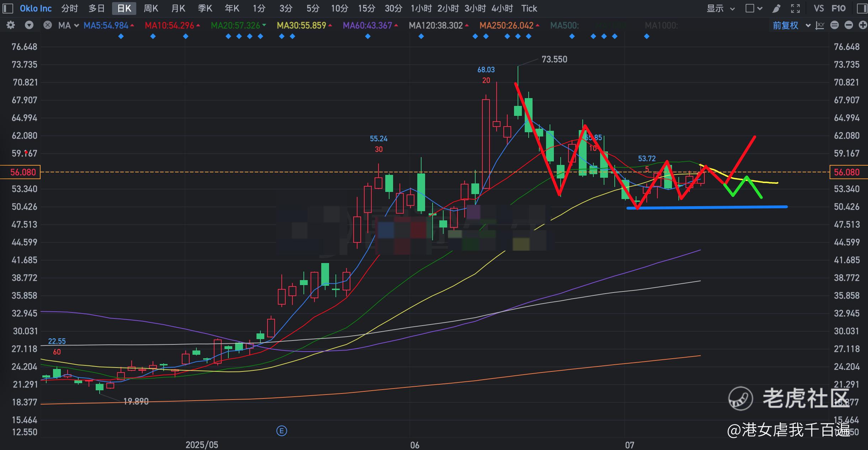Click the 2025/05 date axis label
Image resolution: width=868 pixels, height=450 pixels.
[x=202, y=445]
